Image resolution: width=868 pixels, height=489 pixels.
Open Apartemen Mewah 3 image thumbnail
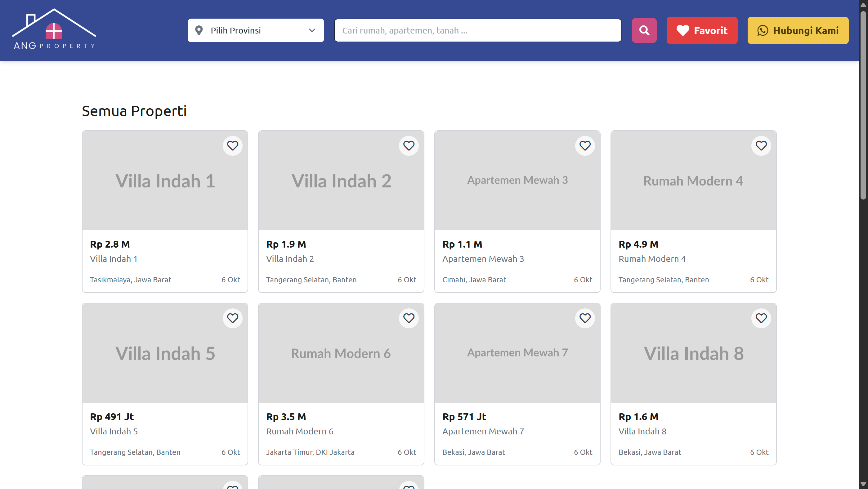tap(517, 180)
